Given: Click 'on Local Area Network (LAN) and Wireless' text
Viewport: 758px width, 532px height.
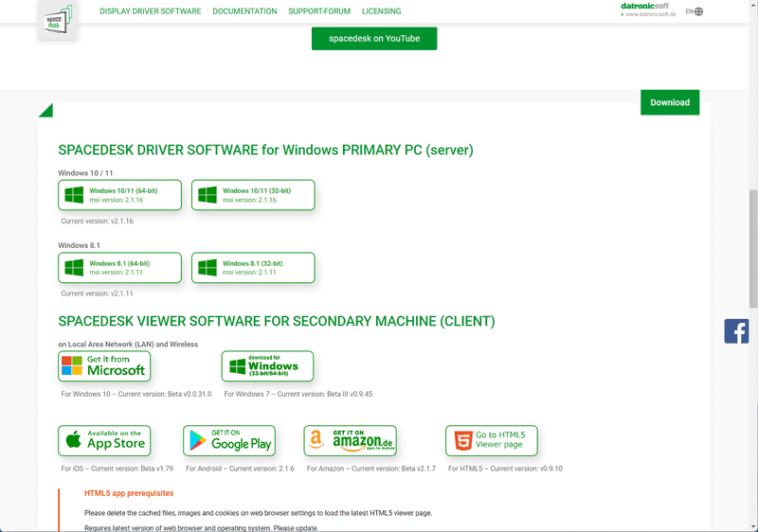Looking at the screenshot, I should pyautogui.click(x=128, y=345).
